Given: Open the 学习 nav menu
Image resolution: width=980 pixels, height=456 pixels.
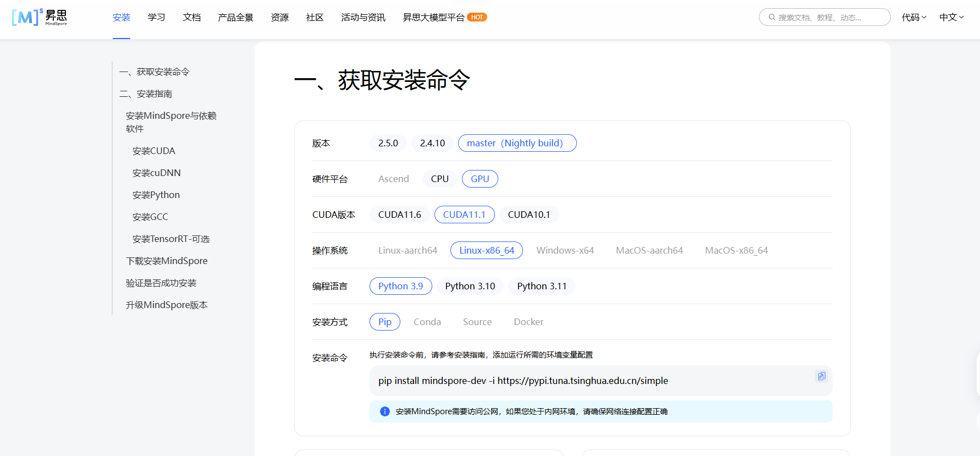Looking at the screenshot, I should [x=157, y=17].
